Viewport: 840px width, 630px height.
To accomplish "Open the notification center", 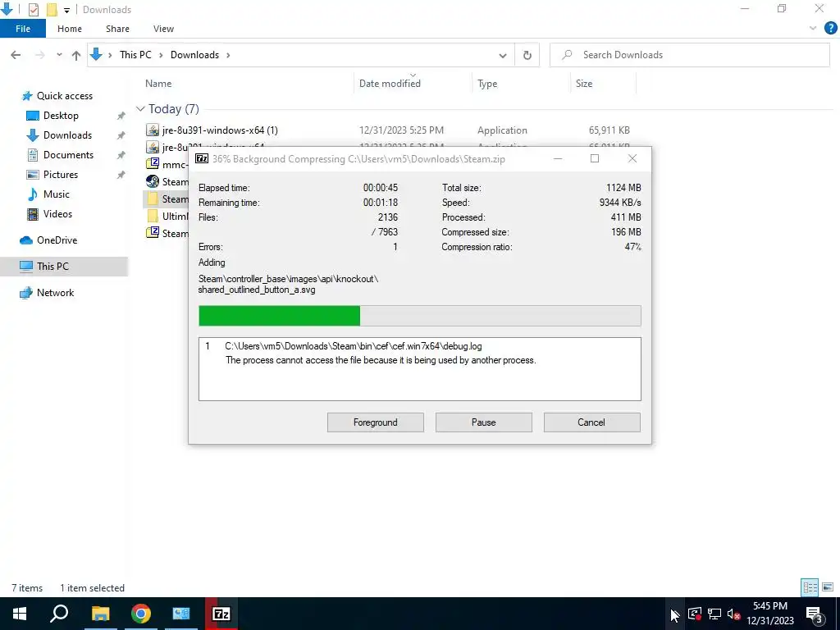I will click(815, 614).
